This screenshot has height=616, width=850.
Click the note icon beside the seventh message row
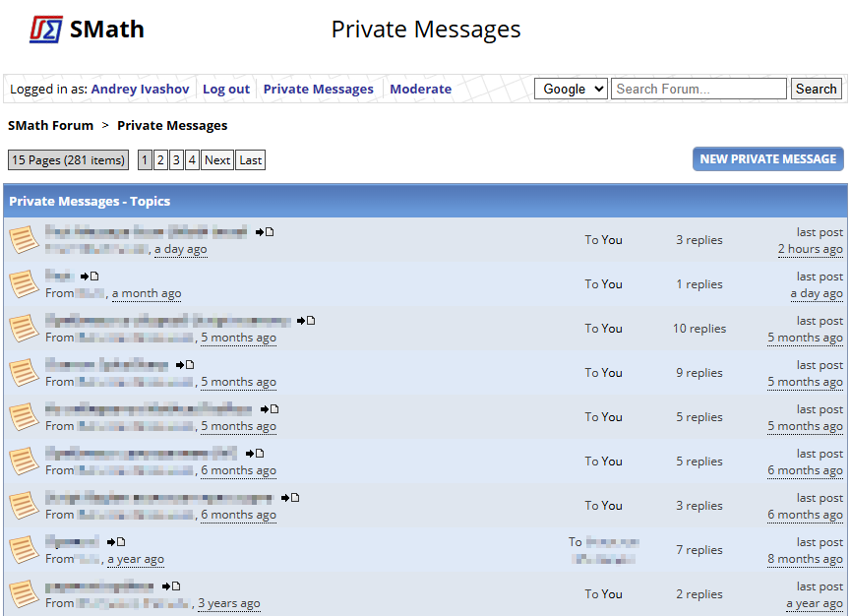pyautogui.click(x=290, y=497)
